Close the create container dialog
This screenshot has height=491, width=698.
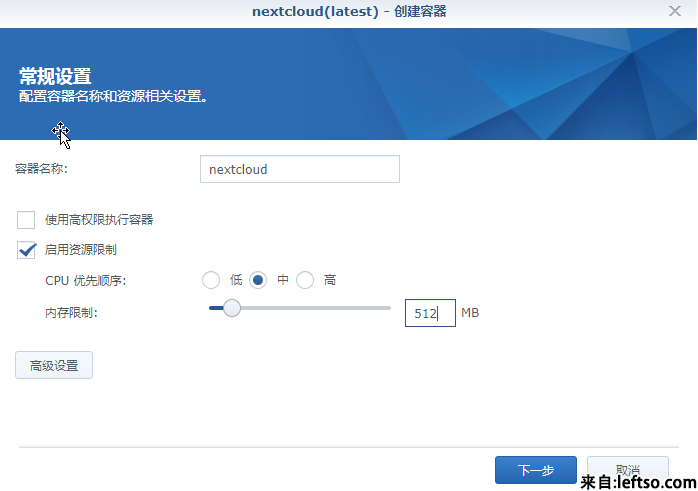pyautogui.click(x=674, y=11)
